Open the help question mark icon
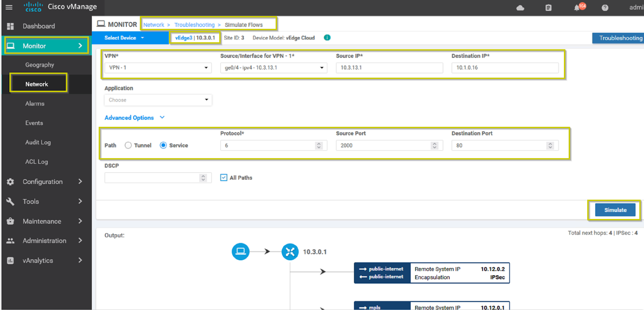 click(x=605, y=8)
